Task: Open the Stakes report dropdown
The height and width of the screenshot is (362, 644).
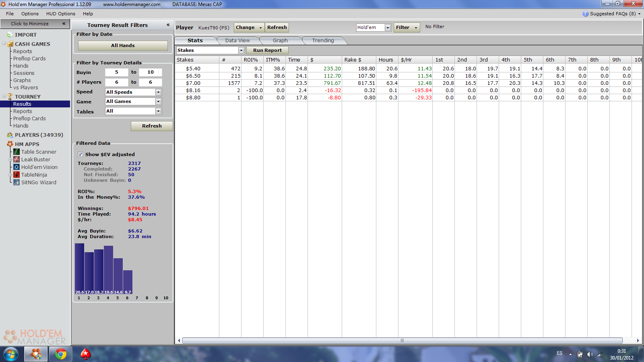Action: (241, 50)
